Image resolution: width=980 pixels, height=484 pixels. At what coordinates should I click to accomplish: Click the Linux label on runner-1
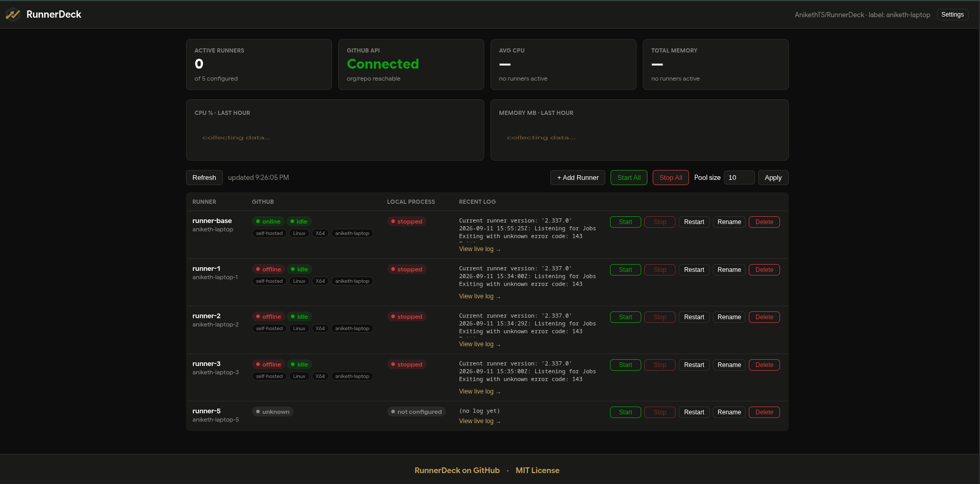(299, 281)
